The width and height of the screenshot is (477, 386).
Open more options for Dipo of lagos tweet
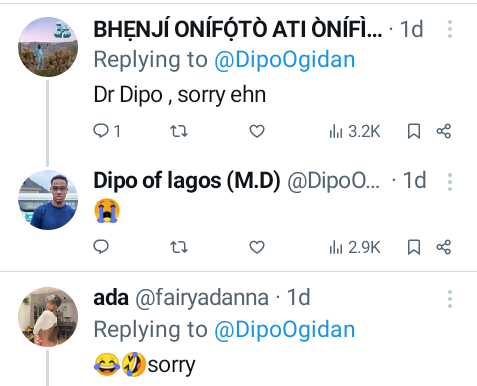click(450, 182)
